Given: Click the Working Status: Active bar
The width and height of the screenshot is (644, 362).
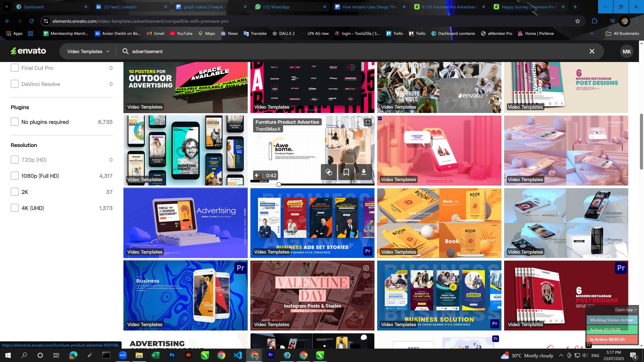Looking at the screenshot, I should pyautogui.click(x=612, y=320).
